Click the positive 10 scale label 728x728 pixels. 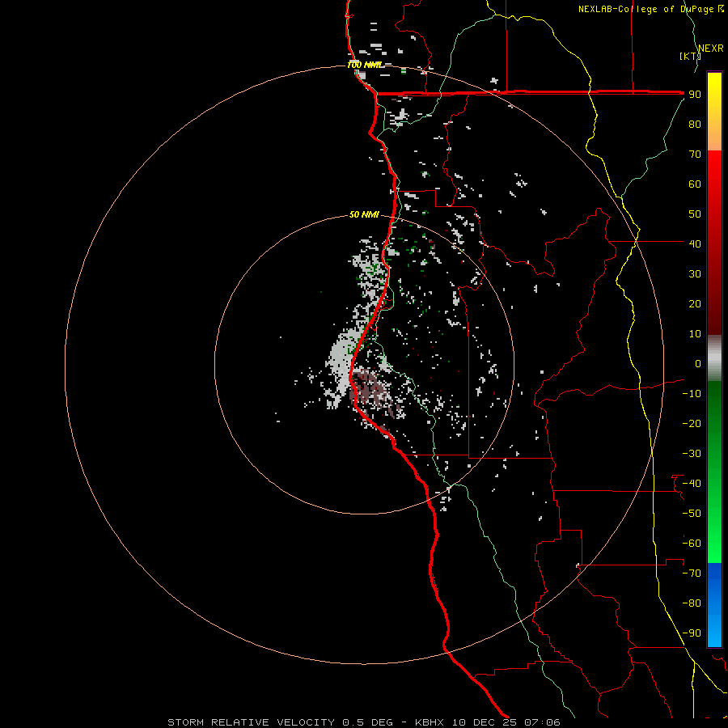coord(695,334)
